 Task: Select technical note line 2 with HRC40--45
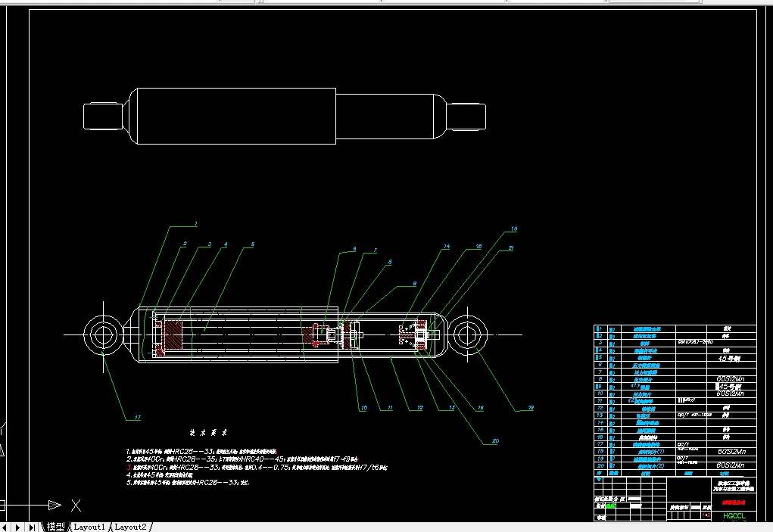(x=242, y=459)
